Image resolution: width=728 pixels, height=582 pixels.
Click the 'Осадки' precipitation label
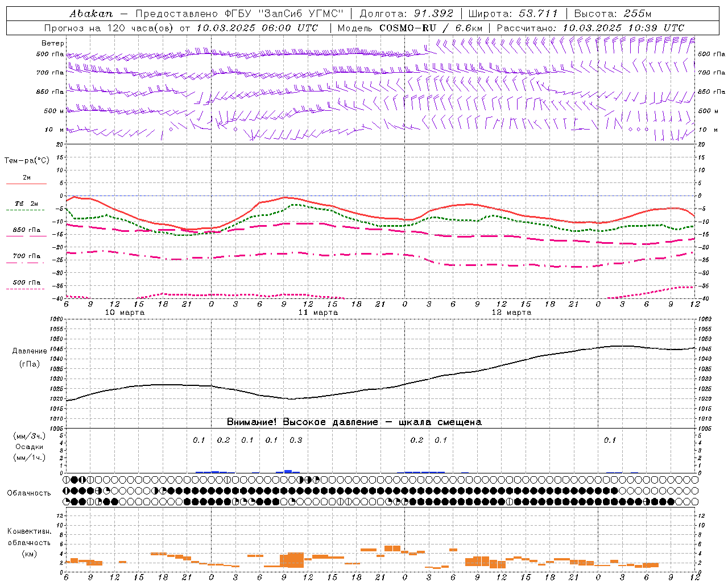[x=29, y=447]
